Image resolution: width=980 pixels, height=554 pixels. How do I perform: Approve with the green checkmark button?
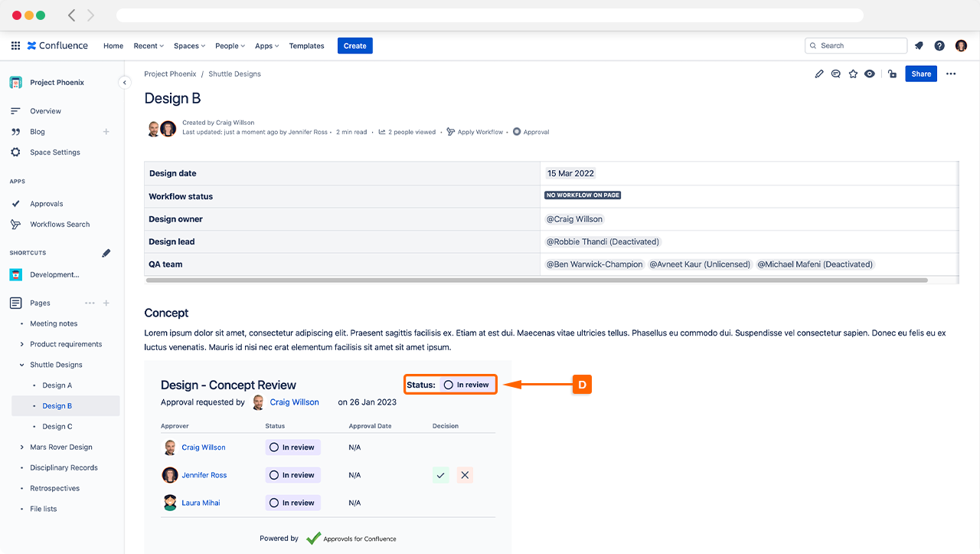(440, 475)
